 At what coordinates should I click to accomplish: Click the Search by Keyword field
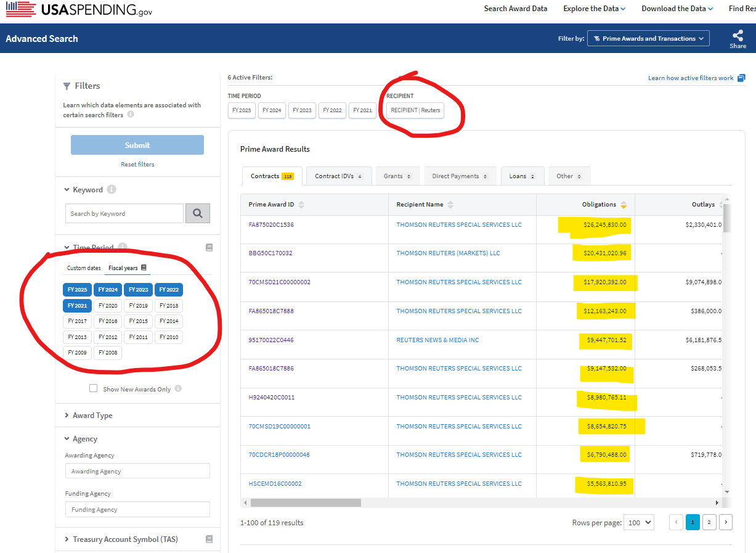(x=124, y=213)
